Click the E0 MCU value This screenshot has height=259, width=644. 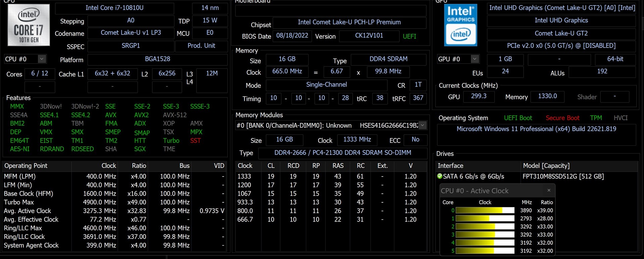210,33
